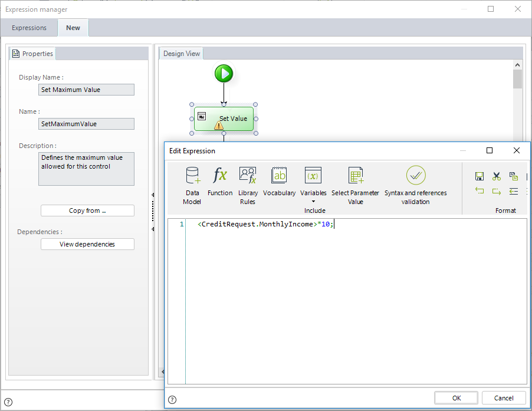532x411 pixels.
Task: Click the Save floppy disk icon
Action: 479,176
